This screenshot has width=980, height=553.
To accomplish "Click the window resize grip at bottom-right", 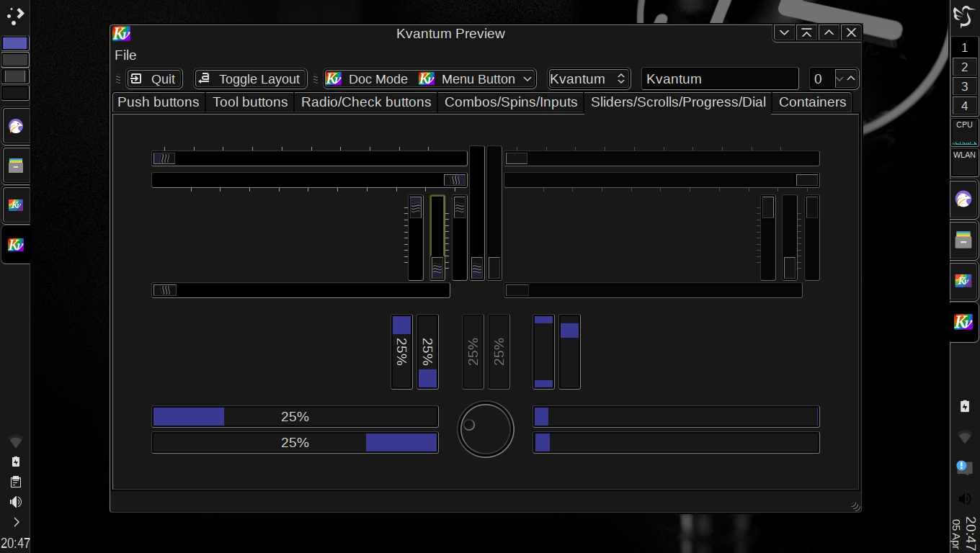I will click(855, 505).
